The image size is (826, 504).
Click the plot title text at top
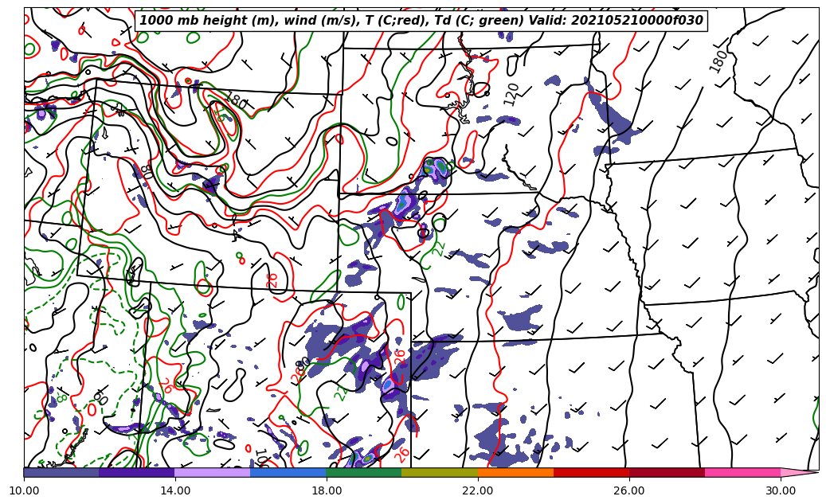pyautogui.click(x=421, y=21)
